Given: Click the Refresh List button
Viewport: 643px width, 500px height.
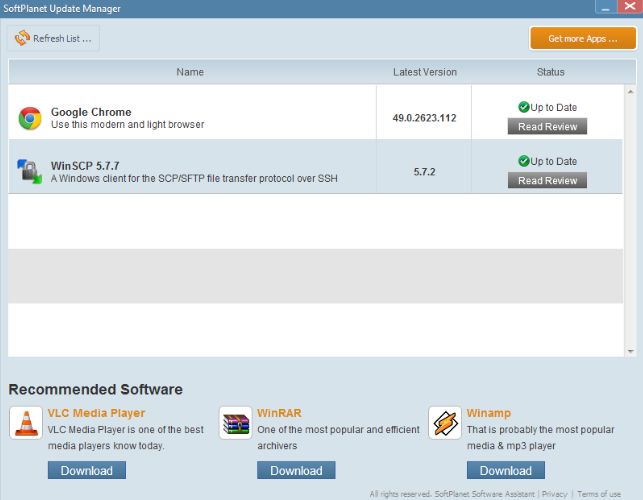Looking at the screenshot, I should pyautogui.click(x=53, y=38).
